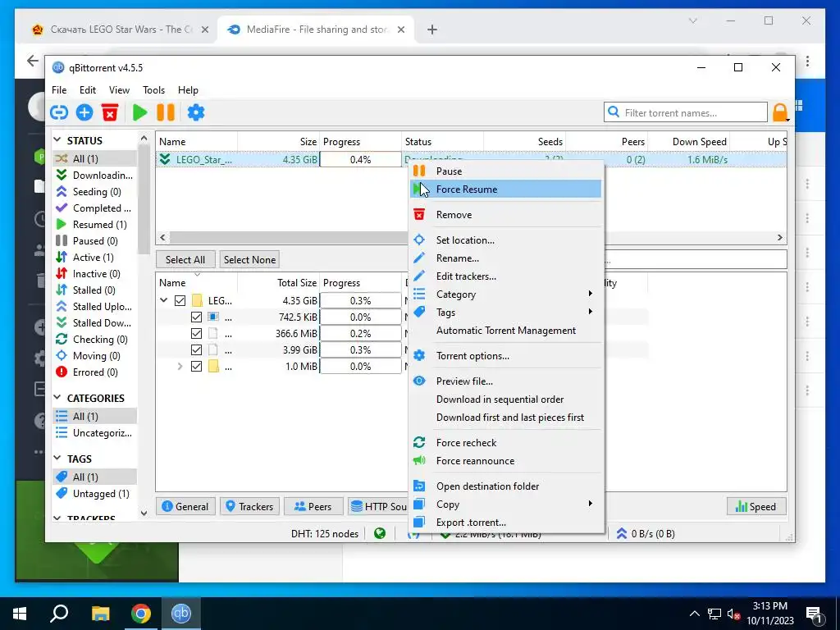This screenshot has height=630, width=840.
Task: Select Preview file... entry
Action: point(505,381)
